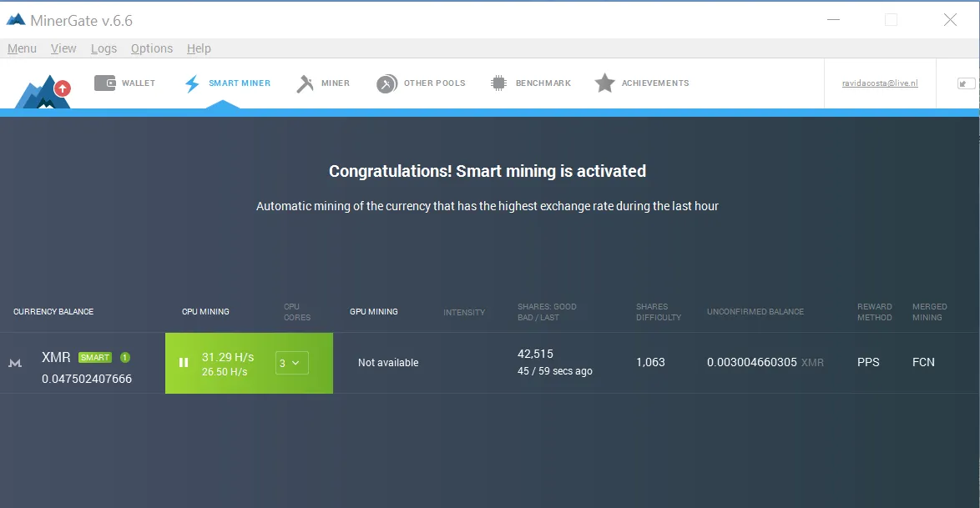Open the Help menu
The image size is (980, 508).
(x=199, y=48)
